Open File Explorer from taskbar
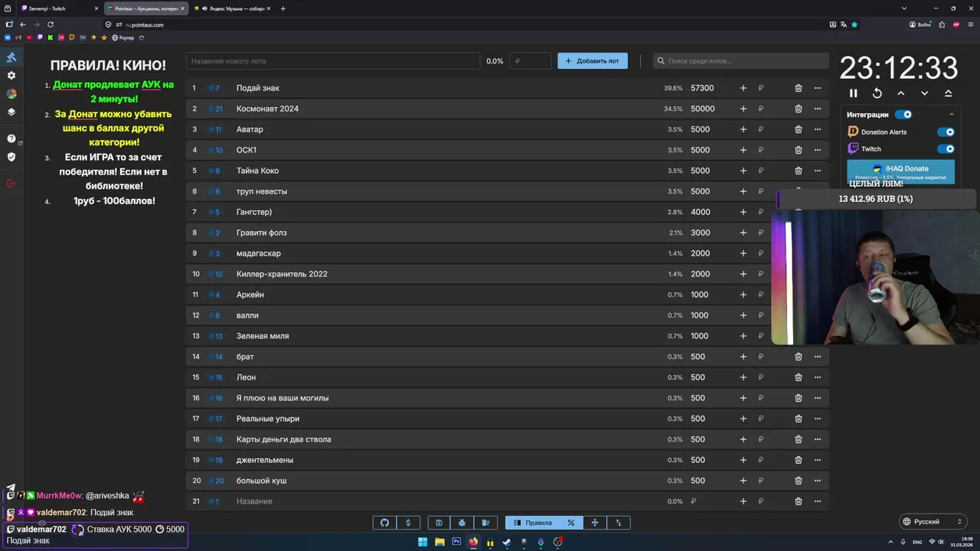980x551 pixels. [x=439, y=542]
